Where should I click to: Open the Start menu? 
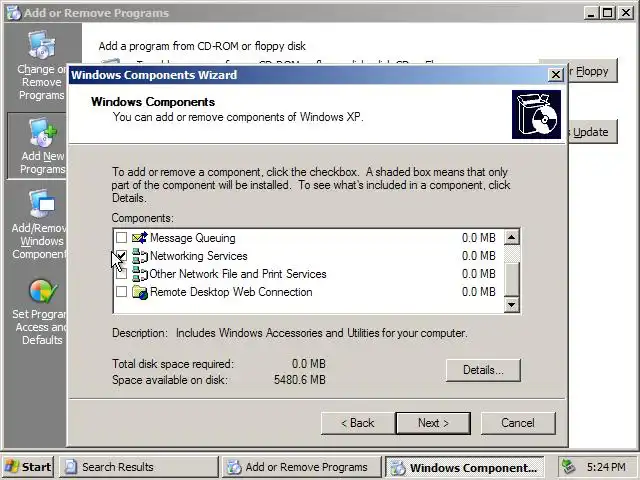click(28, 467)
